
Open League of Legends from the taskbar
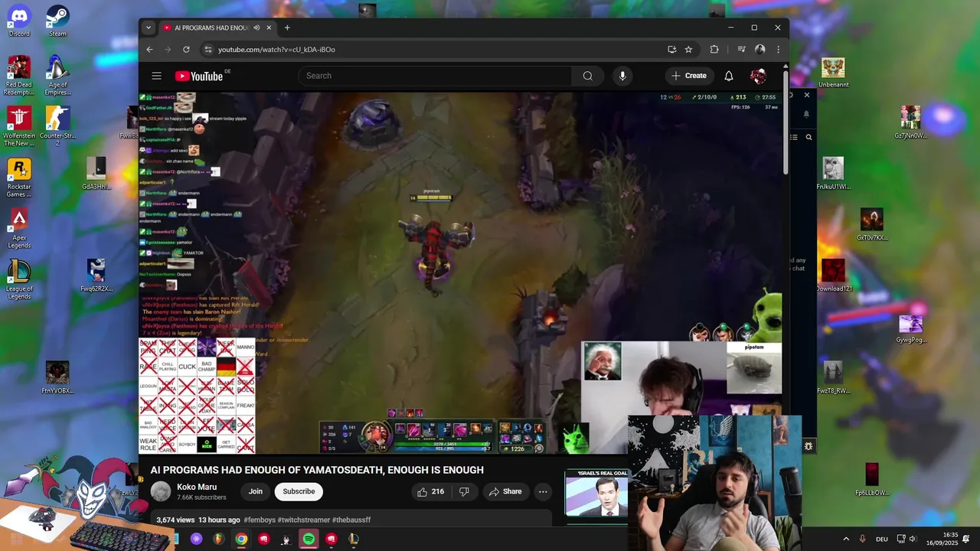[353, 539]
